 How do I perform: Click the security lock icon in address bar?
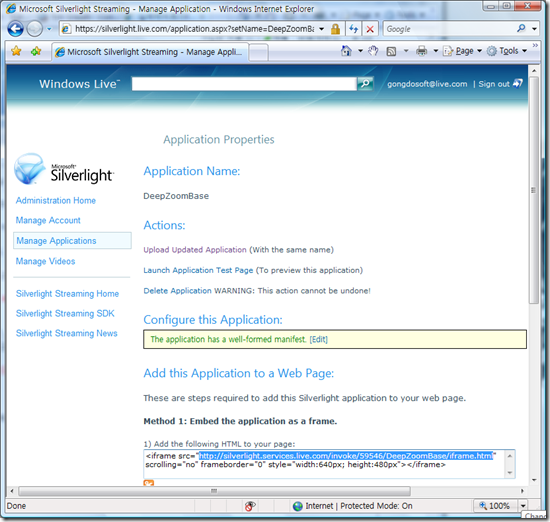pyautogui.click(x=335, y=29)
